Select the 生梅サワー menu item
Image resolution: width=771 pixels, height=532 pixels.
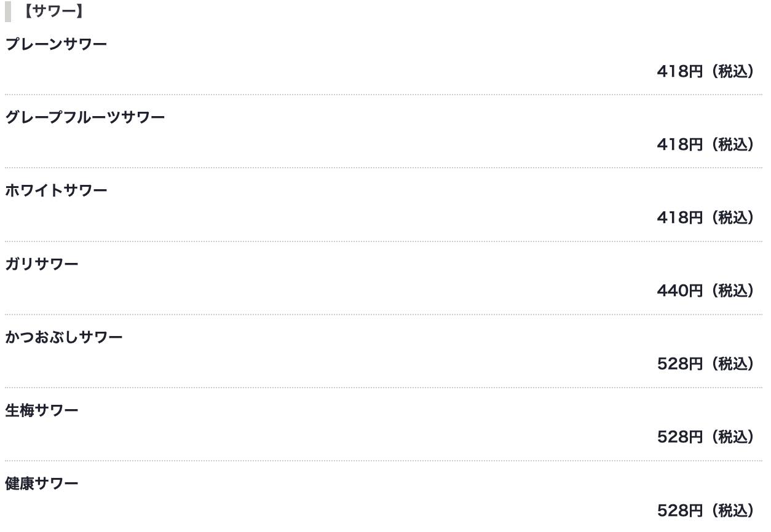coord(42,410)
